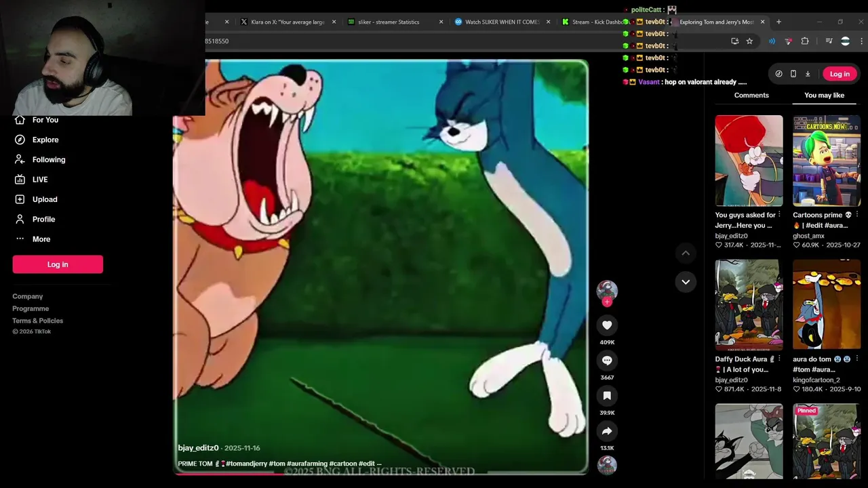Open 'You guys asked for Jerry' video thumbnail

coord(749,161)
